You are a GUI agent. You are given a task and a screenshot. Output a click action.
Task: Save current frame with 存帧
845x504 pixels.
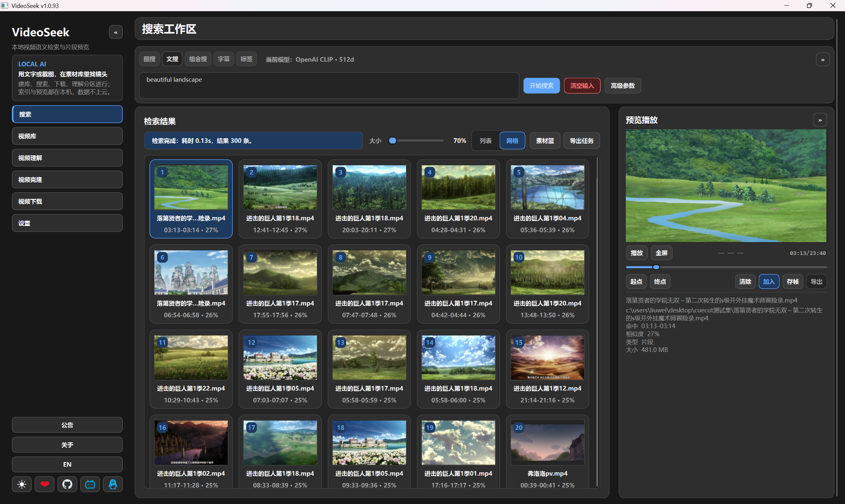pyautogui.click(x=793, y=282)
